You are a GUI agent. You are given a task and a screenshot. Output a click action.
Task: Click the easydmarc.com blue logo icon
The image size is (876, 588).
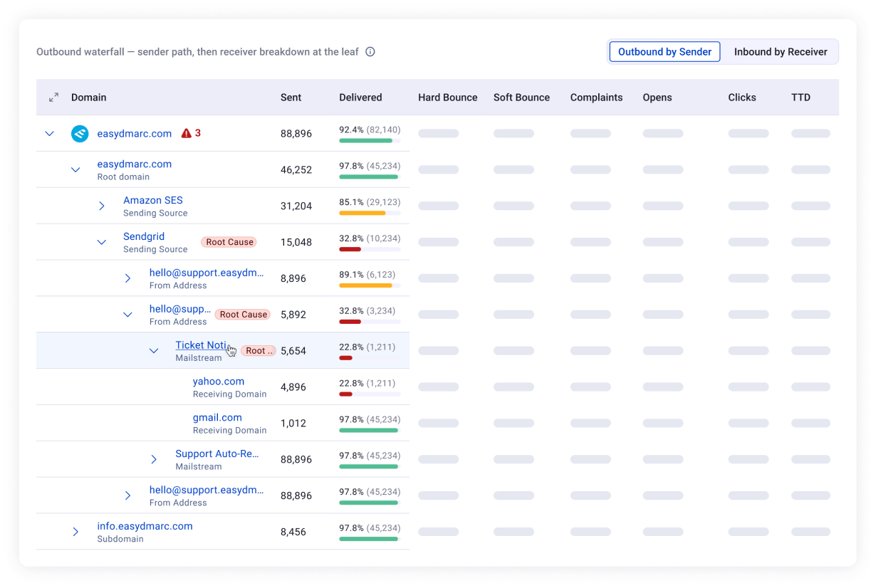(80, 133)
